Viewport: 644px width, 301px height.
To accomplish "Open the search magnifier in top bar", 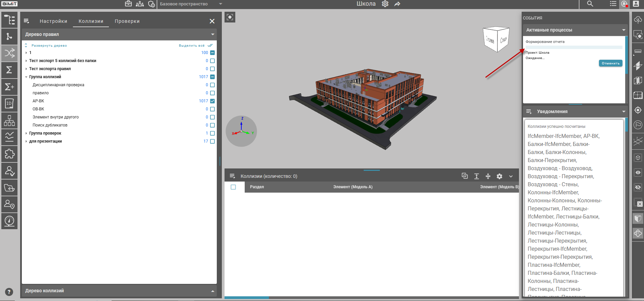I will point(590,4).
